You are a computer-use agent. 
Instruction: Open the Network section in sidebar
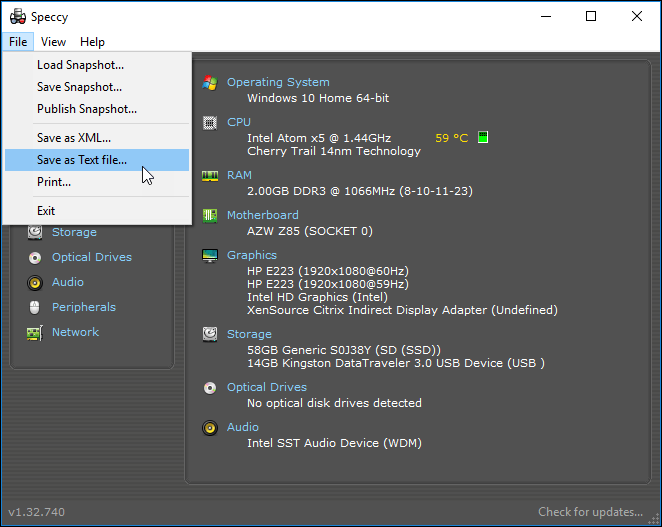[x=75, y=332]
